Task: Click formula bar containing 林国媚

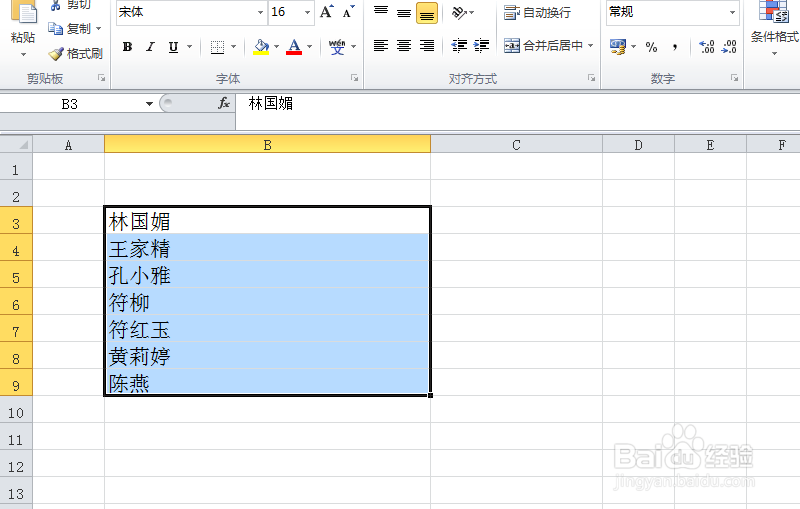Action: [x=518, y=104]
